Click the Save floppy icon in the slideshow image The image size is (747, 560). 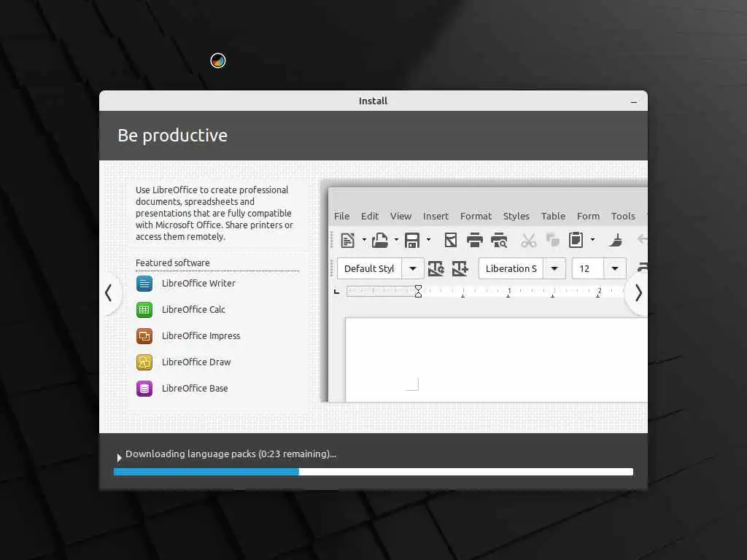coord(412,241)
